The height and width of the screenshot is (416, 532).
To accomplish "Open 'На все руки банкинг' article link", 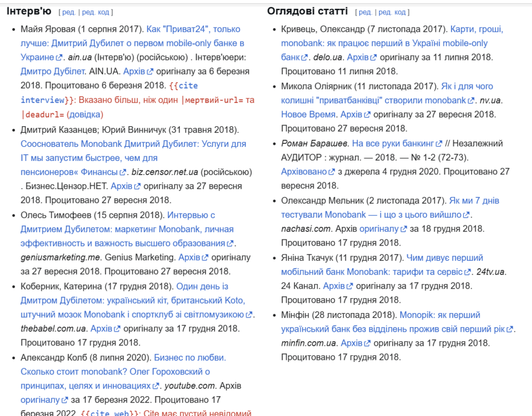I will point(397,143).
